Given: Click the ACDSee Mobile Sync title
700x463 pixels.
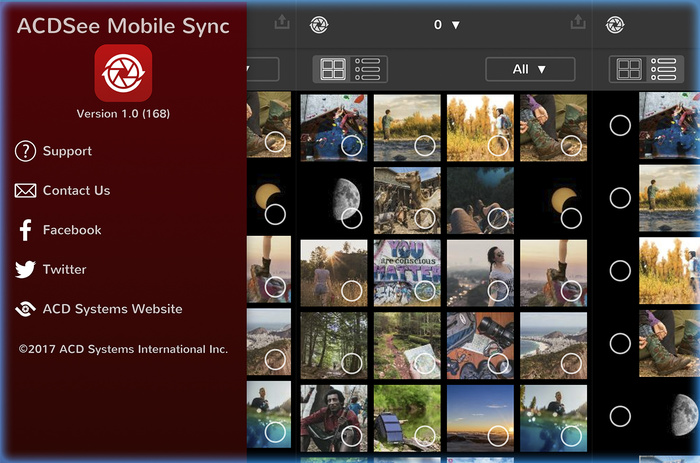Looking at the screenshot, I should pos(123,26).
